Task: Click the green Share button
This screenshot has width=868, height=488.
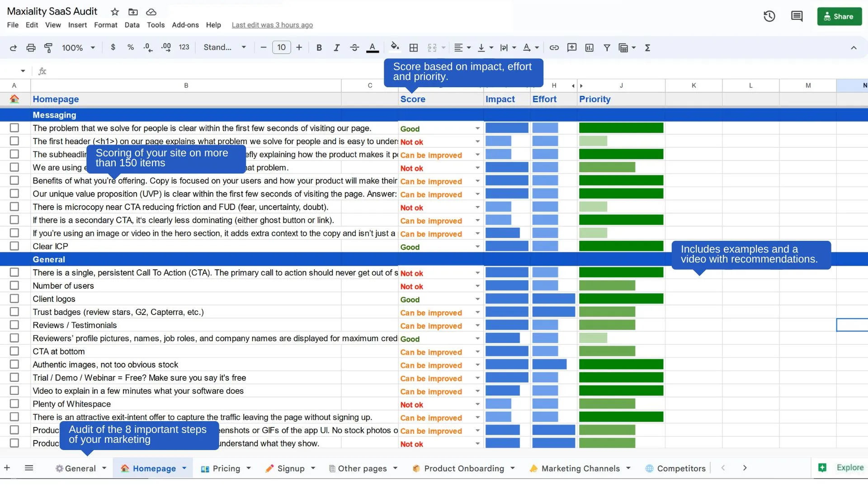Action: 840,16
